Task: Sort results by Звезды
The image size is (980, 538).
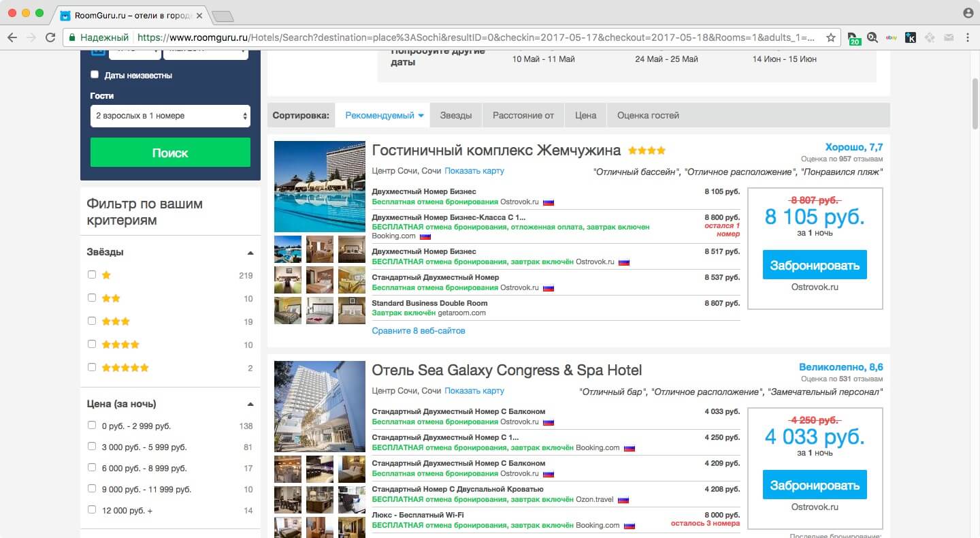Action: coord(456,115)
